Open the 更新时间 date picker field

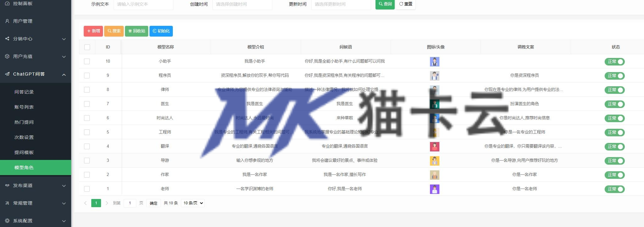point(341,4)
